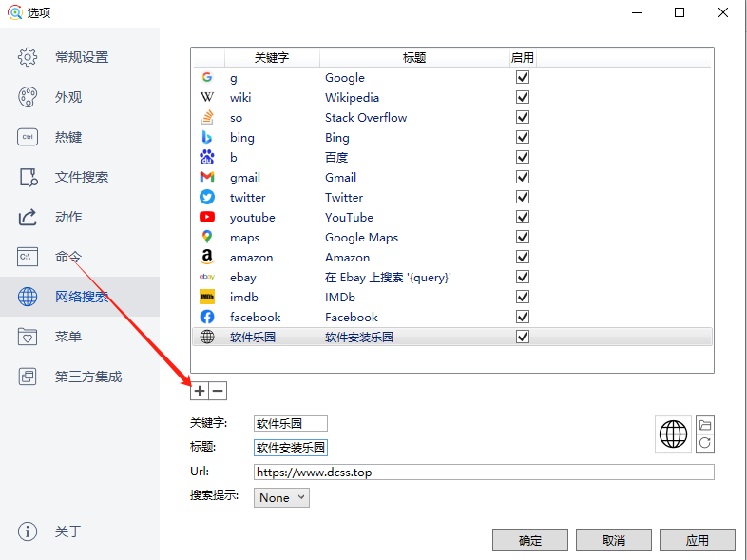747x560 pixels.
Task: Uncheck the Wikipedia enabled checkbox
Action: coord(522,98)
